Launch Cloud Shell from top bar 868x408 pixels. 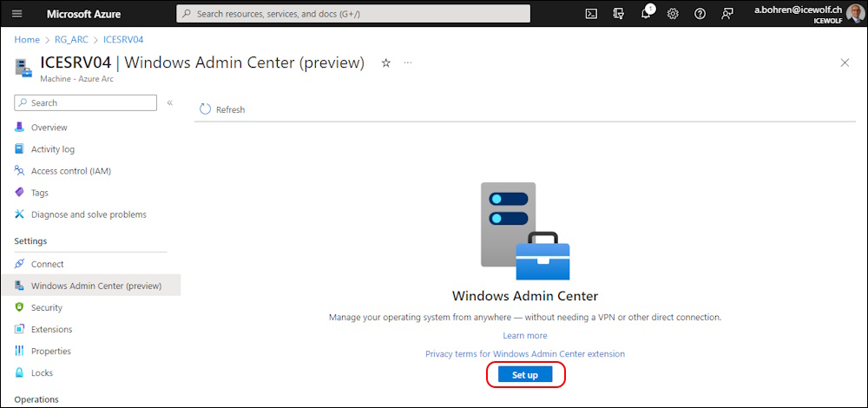click(591, 14)
